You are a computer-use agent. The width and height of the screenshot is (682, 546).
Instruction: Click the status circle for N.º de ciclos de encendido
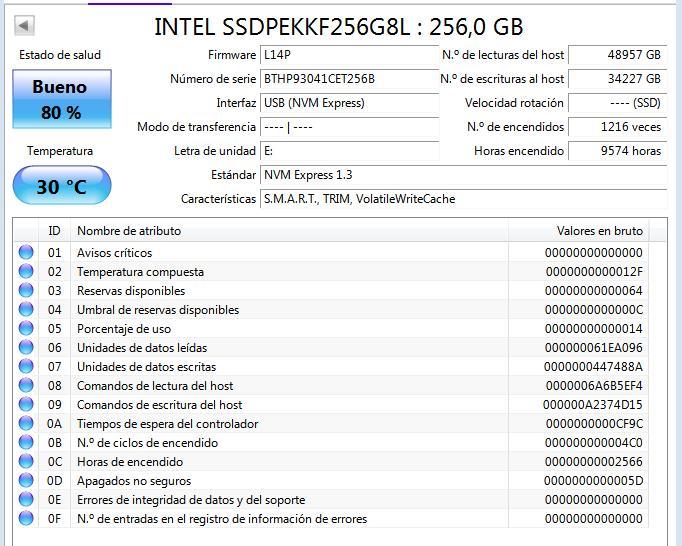click(x=26, y=443)
